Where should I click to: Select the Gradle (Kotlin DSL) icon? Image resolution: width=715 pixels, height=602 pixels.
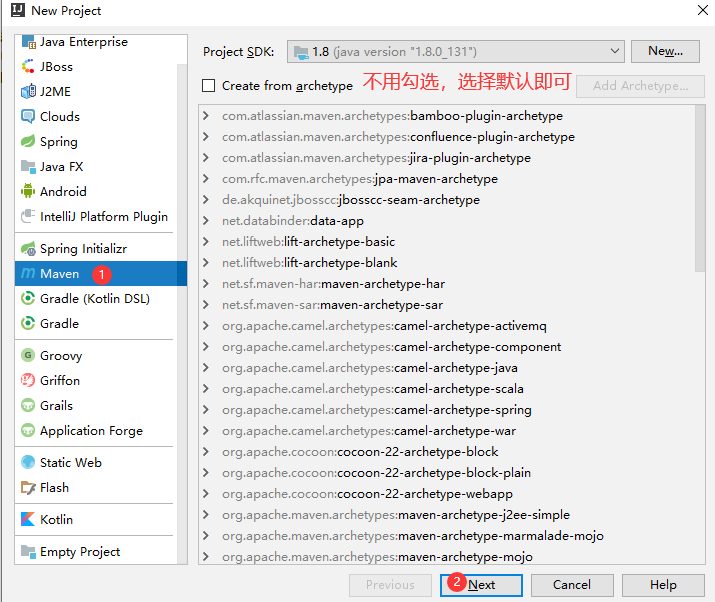28,298
